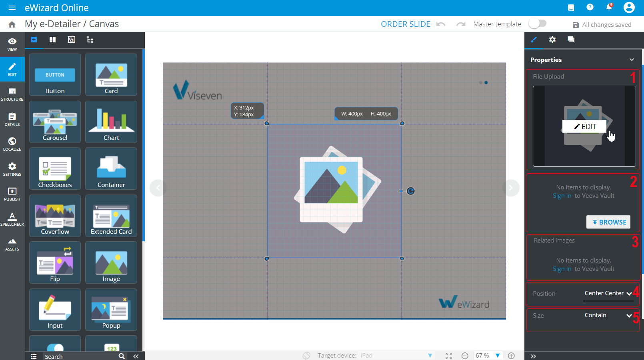Open the Localize section
The height and width of the screenshot is (360, 644).
(12, 144)
